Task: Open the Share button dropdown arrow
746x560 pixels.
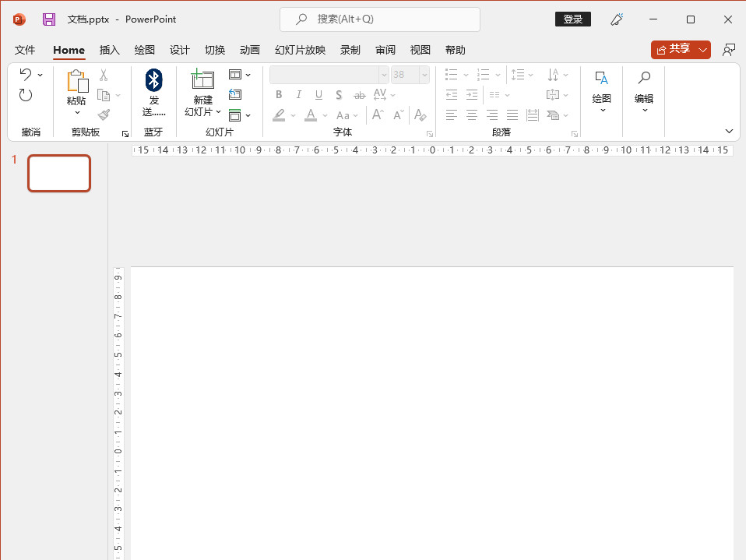Action: coord(702,50)
